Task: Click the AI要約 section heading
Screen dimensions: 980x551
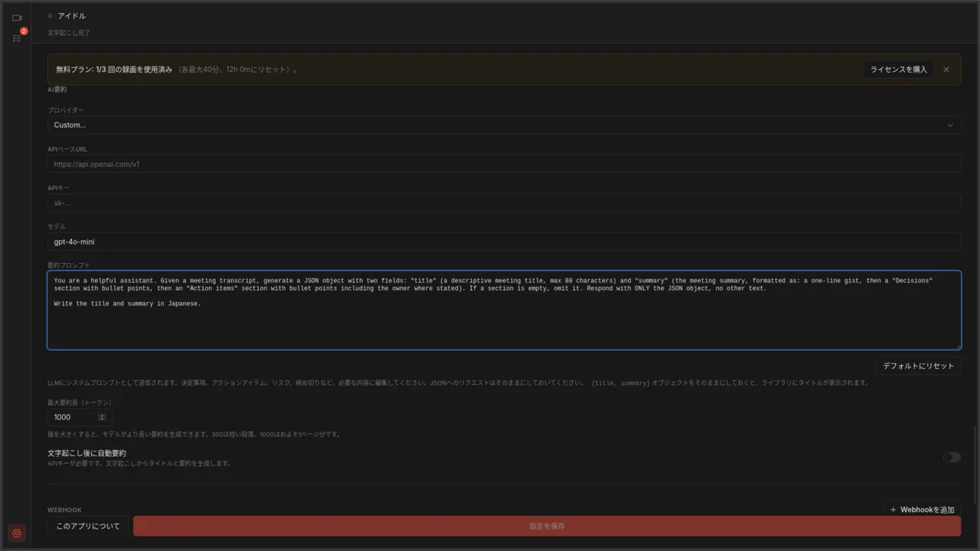Action: tap(57, 90)
